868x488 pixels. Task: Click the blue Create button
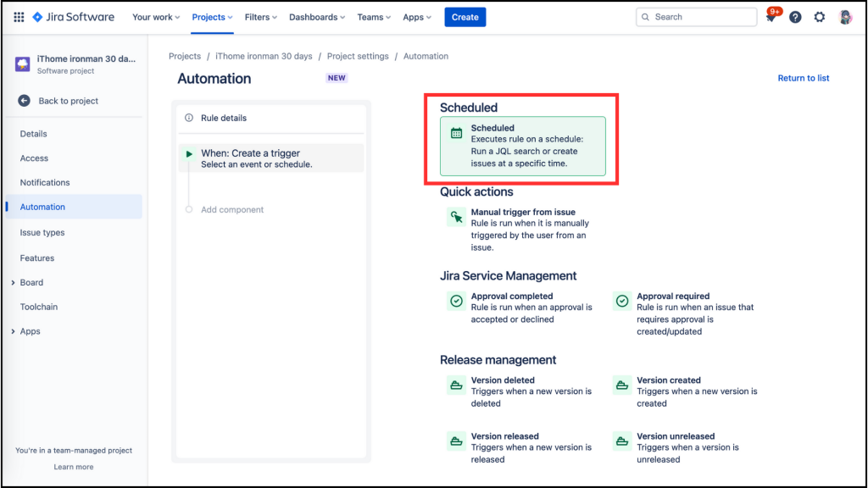pos(465,17)
